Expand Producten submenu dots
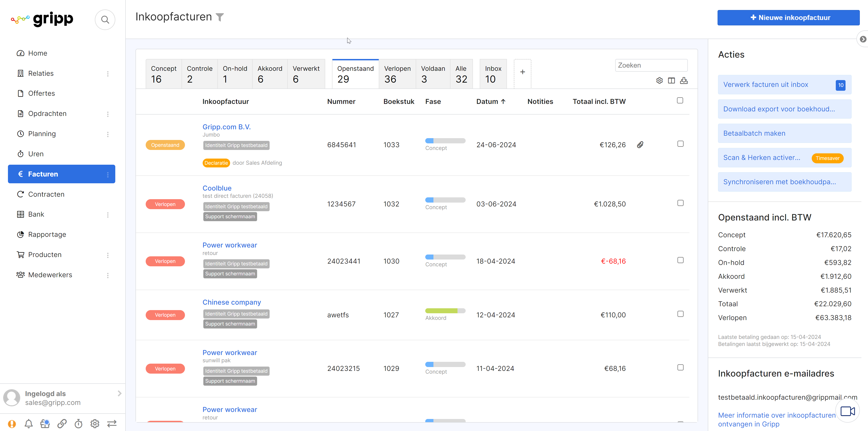Image resolution: width=868 pixels, height=431 pixels. (108, 255)
